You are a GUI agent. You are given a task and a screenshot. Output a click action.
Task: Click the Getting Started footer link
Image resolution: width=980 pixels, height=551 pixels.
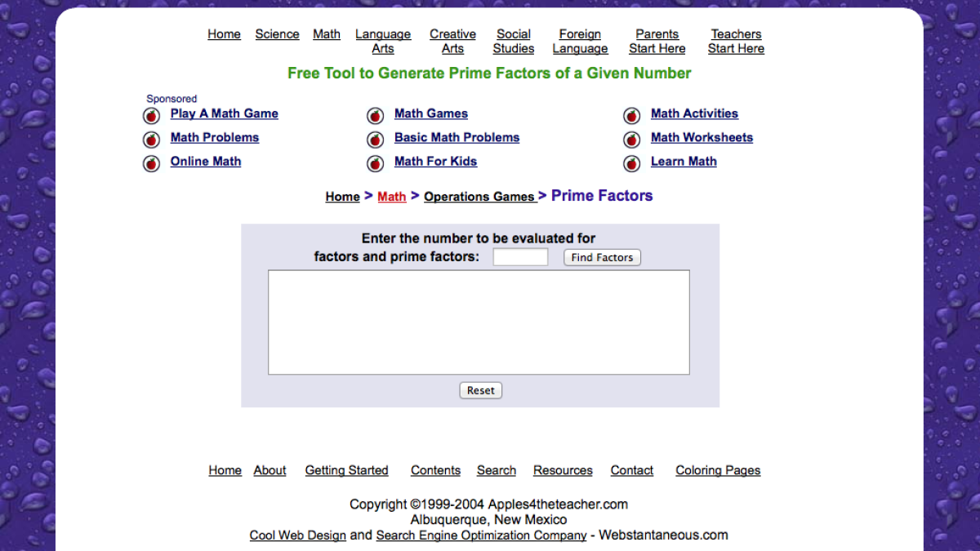(346, 470)
